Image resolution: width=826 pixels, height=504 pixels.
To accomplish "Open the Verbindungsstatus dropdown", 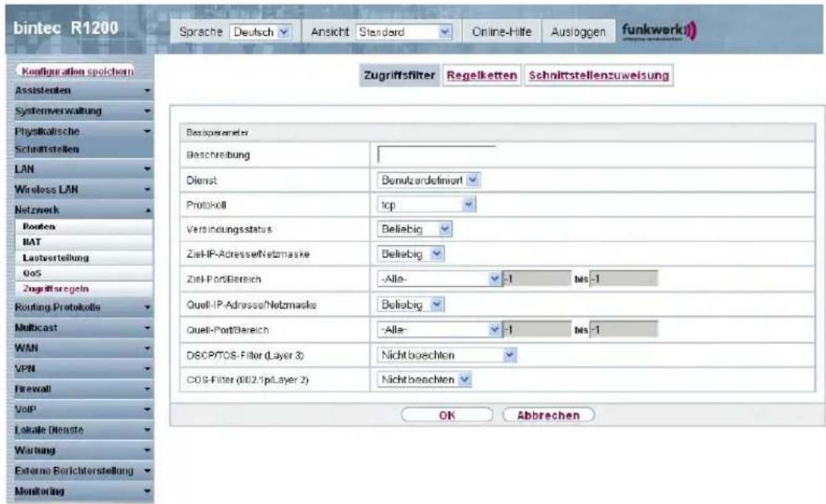I will pyautogui.click(x=415, y=229).
